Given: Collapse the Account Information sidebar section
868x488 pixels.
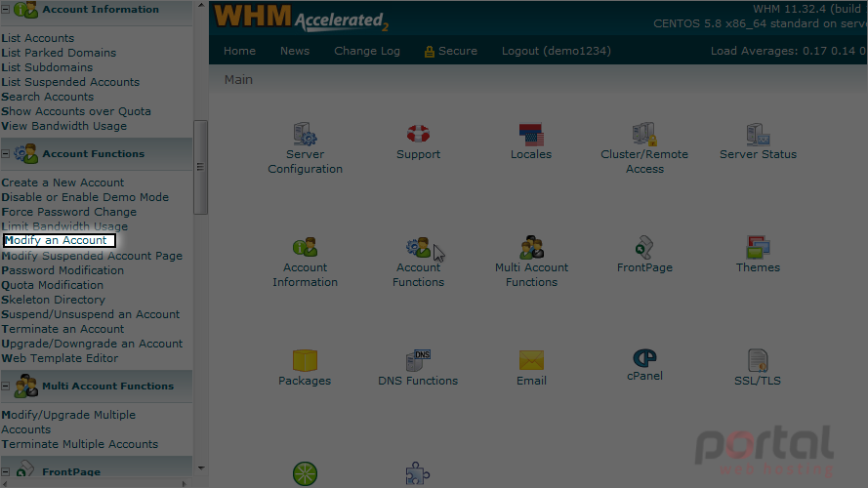Looking at the screenshot, I should tap(6, 10).
